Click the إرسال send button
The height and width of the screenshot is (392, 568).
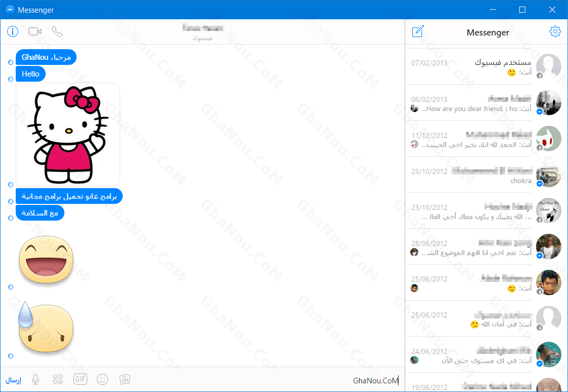[x=13, y=380]
